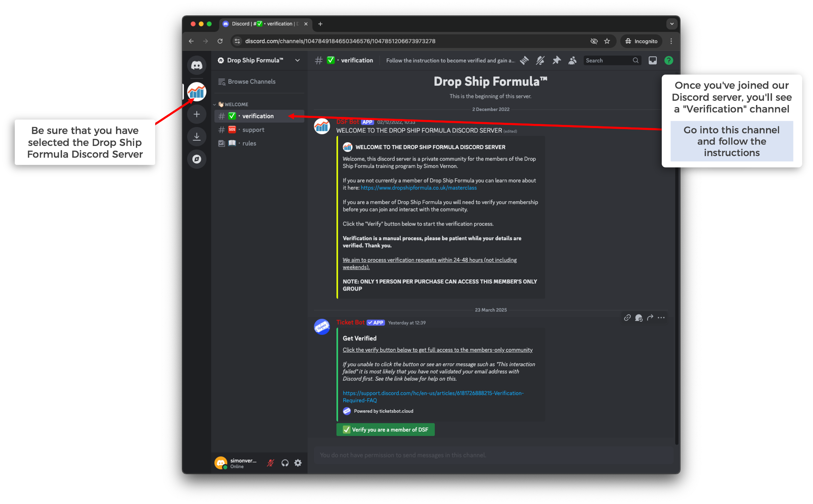Open Discover servers compass icon
Viewport: 813px width, 504px height.
click(197, 159)
